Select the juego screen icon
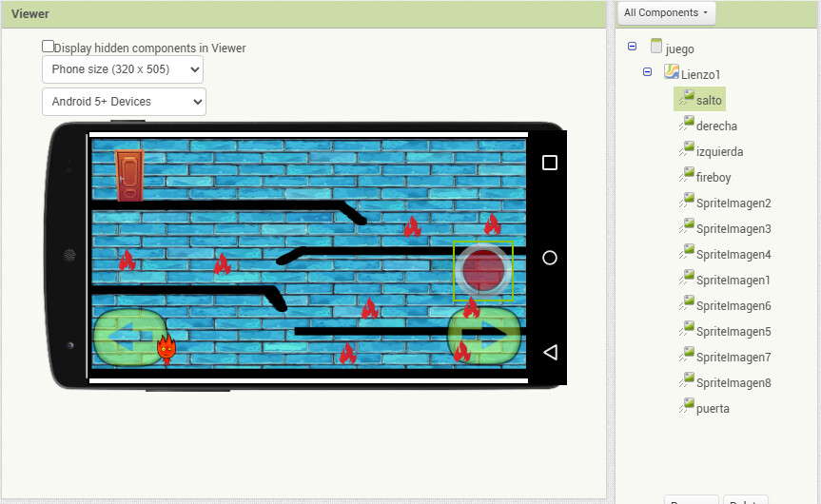This screenshot has width=821, height=504. click(x=656, y=46)
